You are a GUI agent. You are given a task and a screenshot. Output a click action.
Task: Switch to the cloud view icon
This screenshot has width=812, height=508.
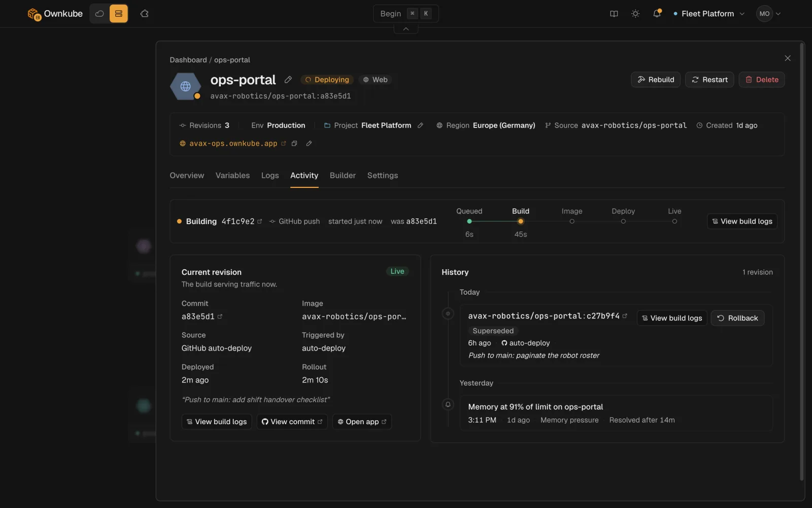tap(99, 14)
